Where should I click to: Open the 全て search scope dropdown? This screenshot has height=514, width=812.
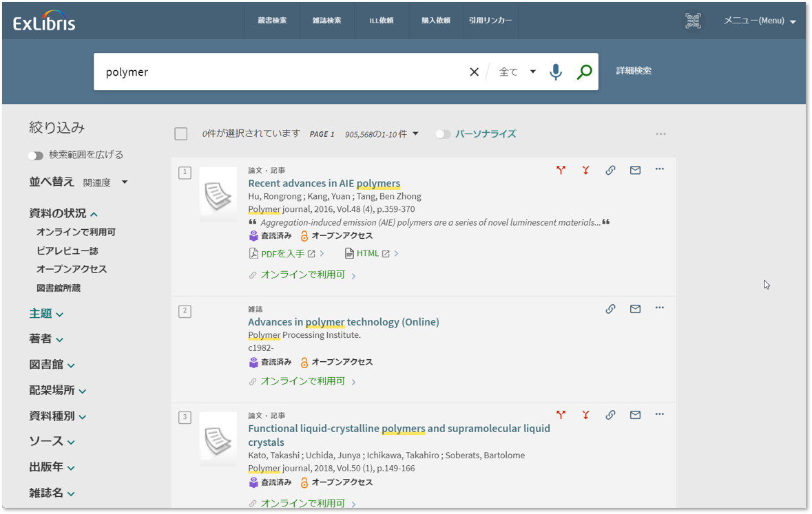coord(517,72)
